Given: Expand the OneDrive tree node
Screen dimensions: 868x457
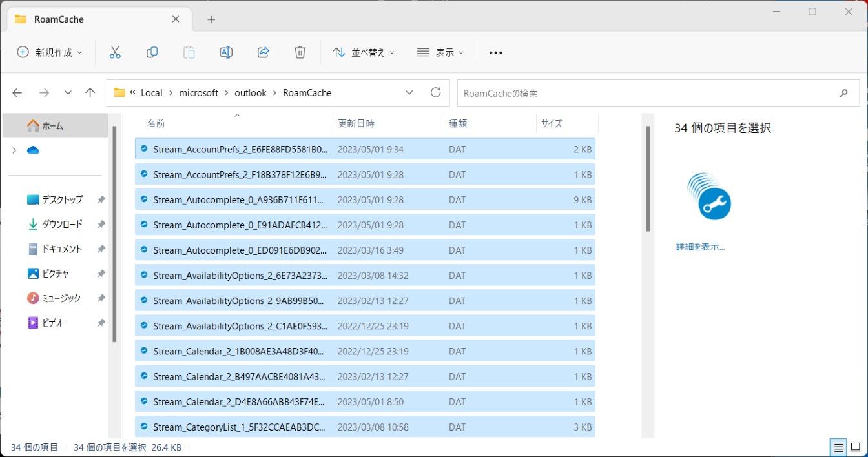Looking at the screenshot, I should tap(14, 150).
